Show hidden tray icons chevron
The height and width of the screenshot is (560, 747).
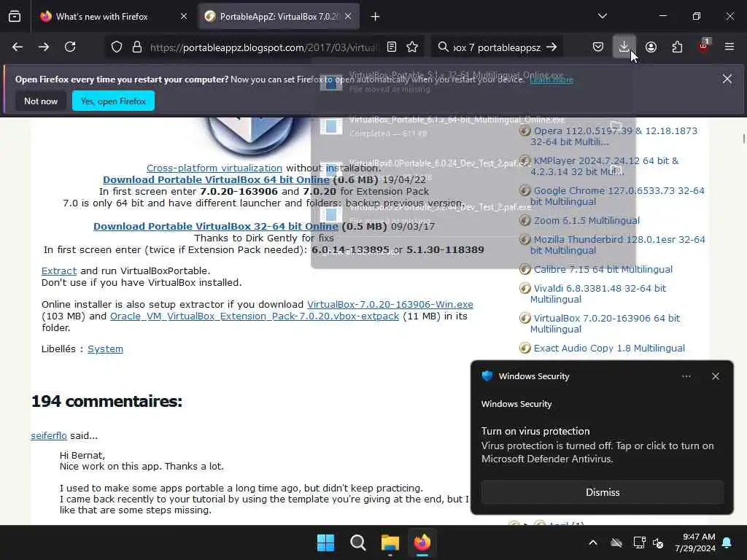point(593,542)
